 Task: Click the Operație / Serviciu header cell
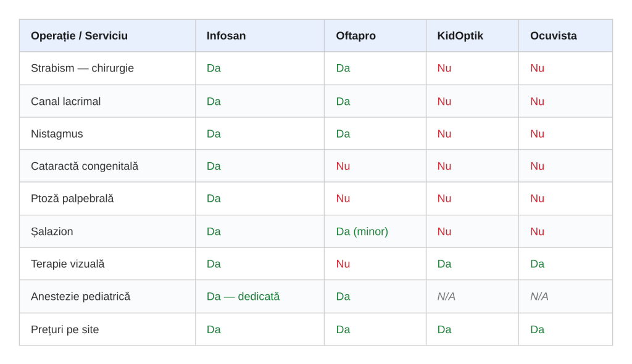click(79, 36)
